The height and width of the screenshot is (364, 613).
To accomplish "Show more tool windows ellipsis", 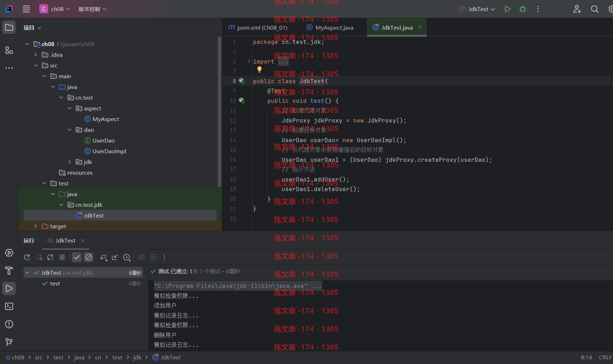I will [9, 68].
